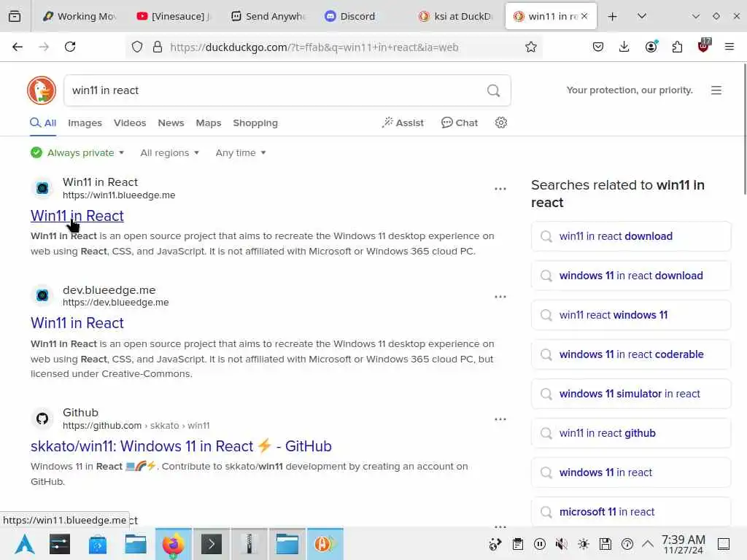This screenshot has height=560, width=747.
Task: Open more options for Github result
Action: tap(500, 419)
